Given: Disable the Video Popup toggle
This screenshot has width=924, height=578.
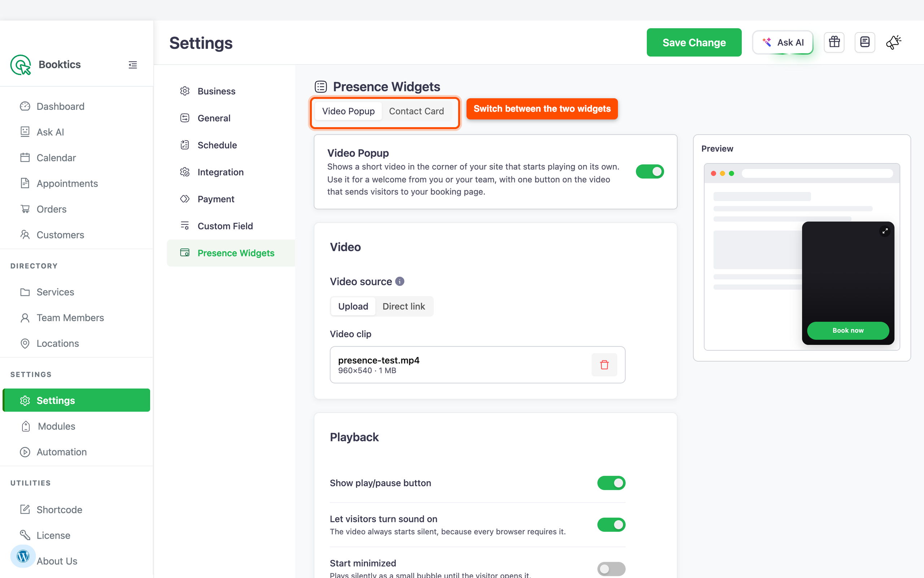Looking at the screenshot, I should click(x=649, y=172).
